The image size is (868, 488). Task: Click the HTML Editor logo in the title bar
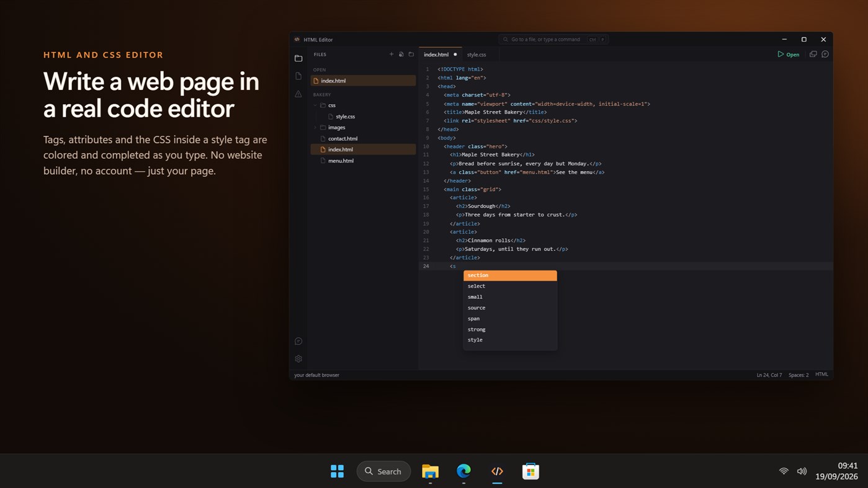coord(297,40)
